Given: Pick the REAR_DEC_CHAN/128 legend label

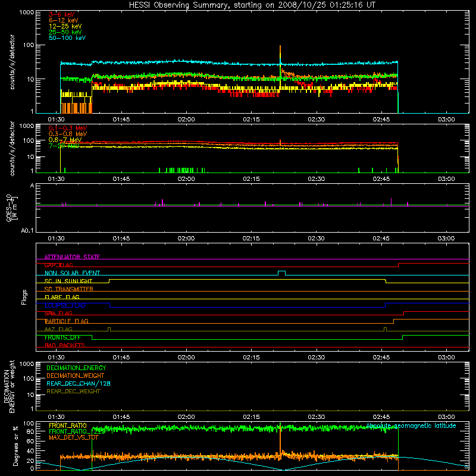Looking at the screenshot, I should click(79, 384).
